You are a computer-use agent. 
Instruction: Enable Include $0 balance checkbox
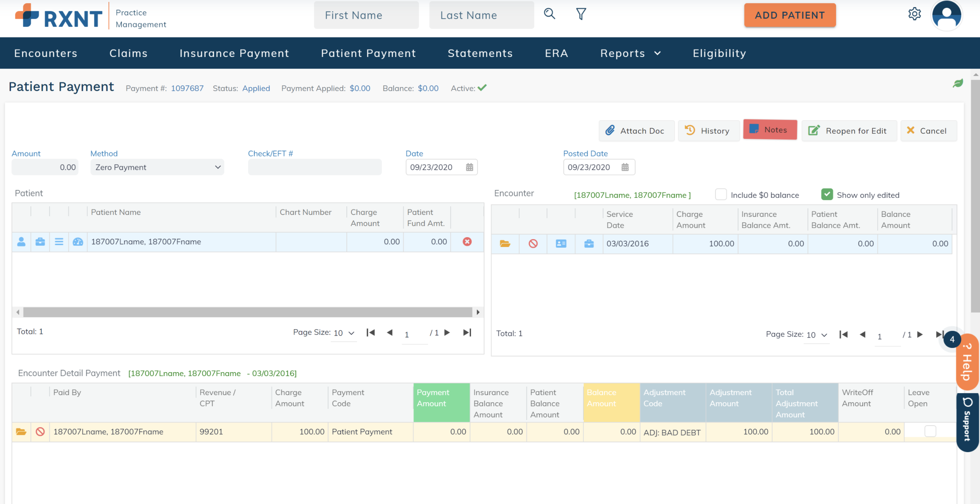(x=721, y=194)
